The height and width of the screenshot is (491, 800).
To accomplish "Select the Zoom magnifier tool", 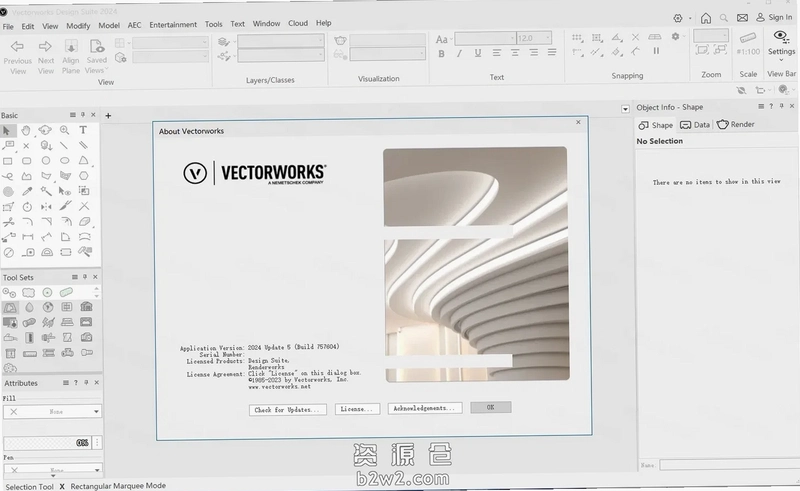I will 64,131.
